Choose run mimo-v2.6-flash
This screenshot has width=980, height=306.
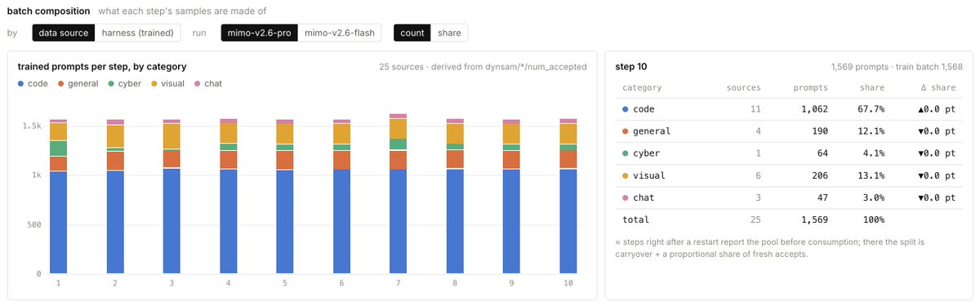pos(339,33)
